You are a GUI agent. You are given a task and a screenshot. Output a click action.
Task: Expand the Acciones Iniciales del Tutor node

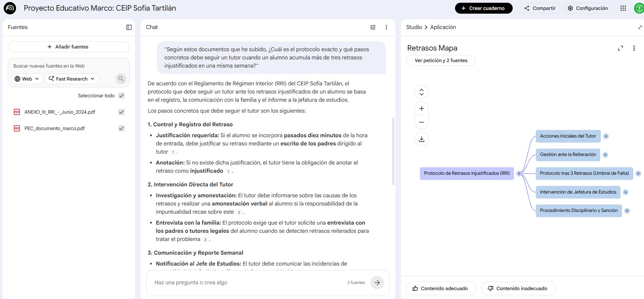click(606, 136)
